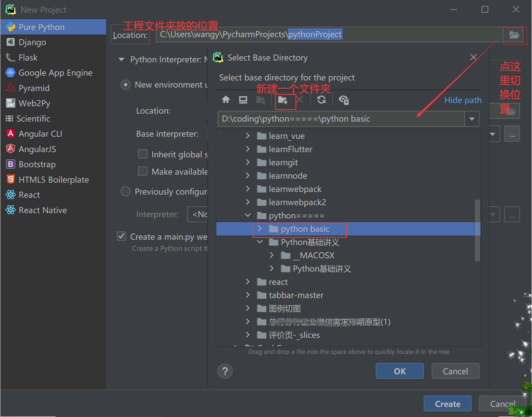
Task: Click the Hide path link
Action: coord(463,100)
